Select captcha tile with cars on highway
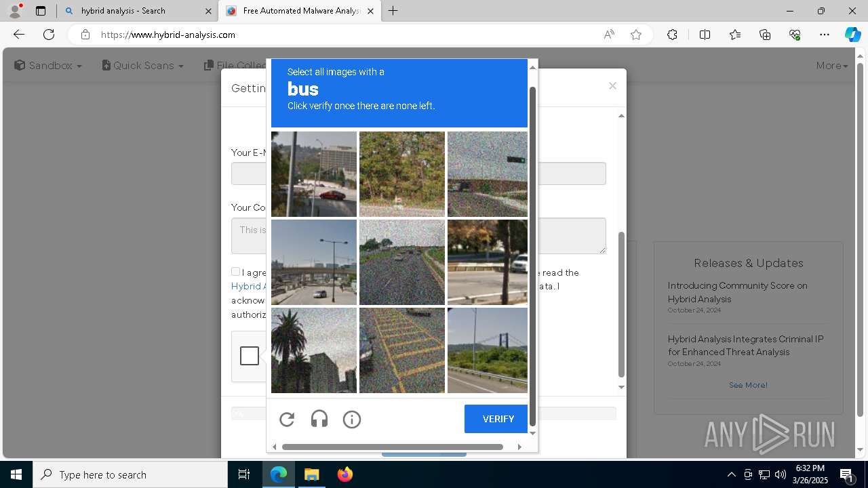Image resolution: width=868 pixels, height=488 pixels. 402,262
